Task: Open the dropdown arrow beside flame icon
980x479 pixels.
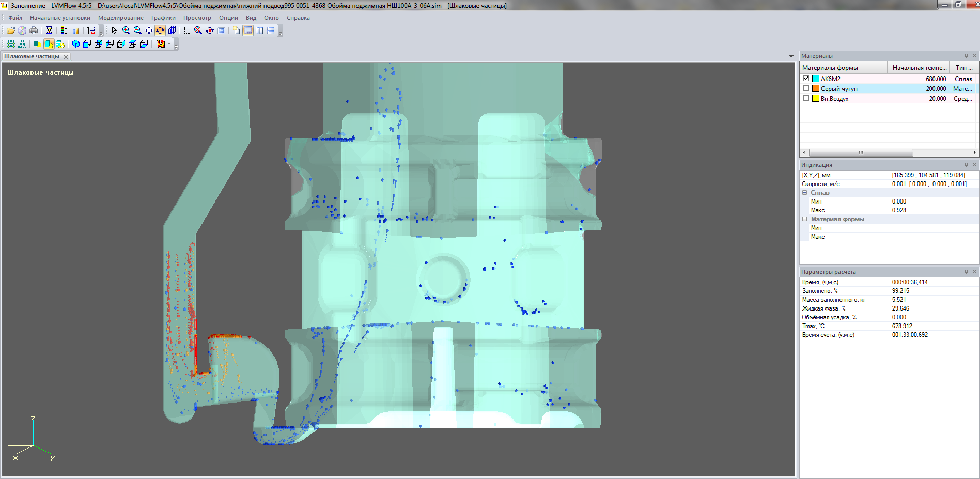Action: (x=169, y=44)
